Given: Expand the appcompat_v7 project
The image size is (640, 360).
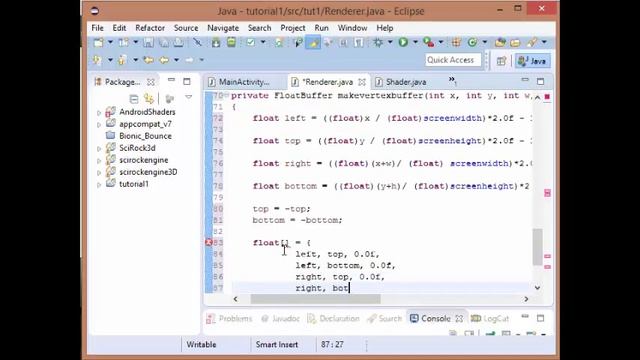Looking at the screenshot, I should click(x=99, y=124).
